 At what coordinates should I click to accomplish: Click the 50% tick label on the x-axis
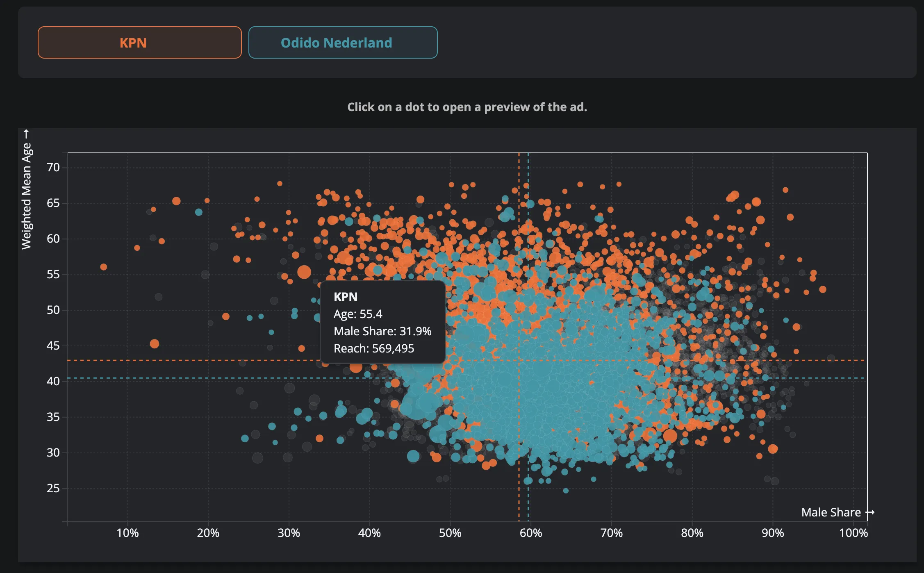coord(451,534)
